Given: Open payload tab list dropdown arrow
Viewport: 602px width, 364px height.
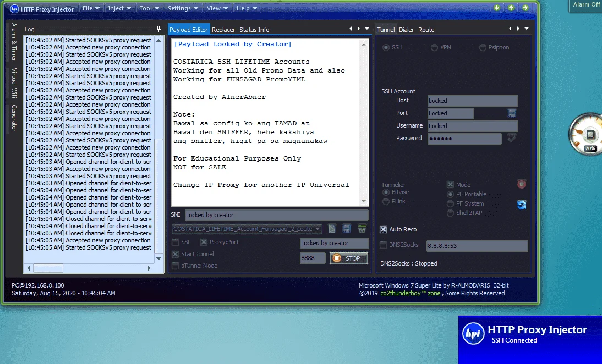Looking at the screenshot, I should point(367,29).
